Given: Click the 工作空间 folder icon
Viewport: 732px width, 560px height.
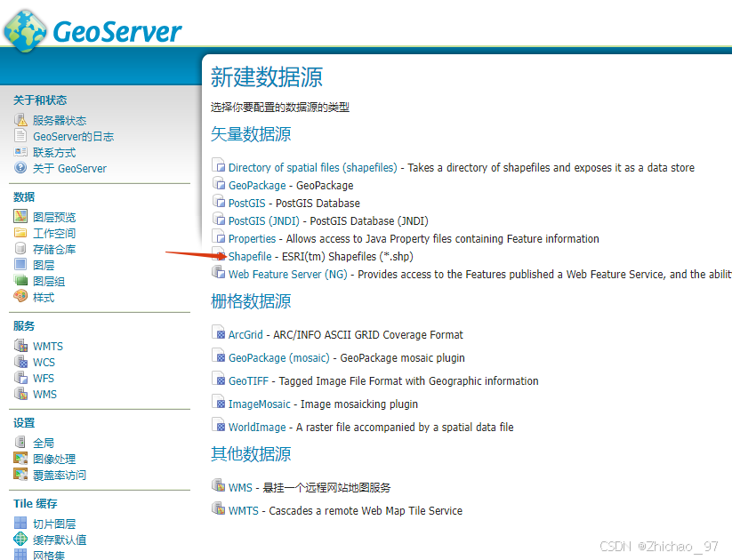Looking at the screenshot, I should [x=20, y=232].
